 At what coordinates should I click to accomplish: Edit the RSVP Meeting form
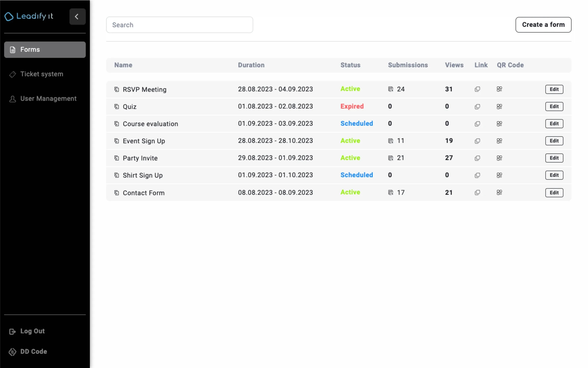(x=554, y=89)
